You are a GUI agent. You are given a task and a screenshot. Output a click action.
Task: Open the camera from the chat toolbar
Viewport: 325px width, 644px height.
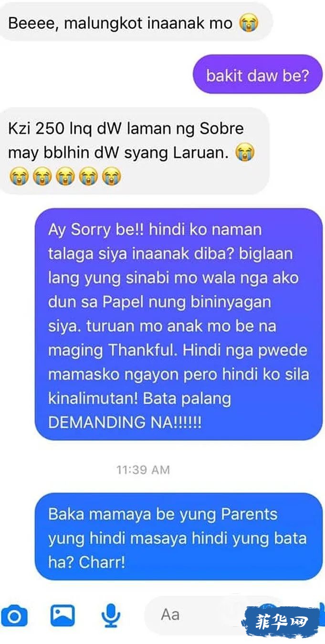(13, 616)
